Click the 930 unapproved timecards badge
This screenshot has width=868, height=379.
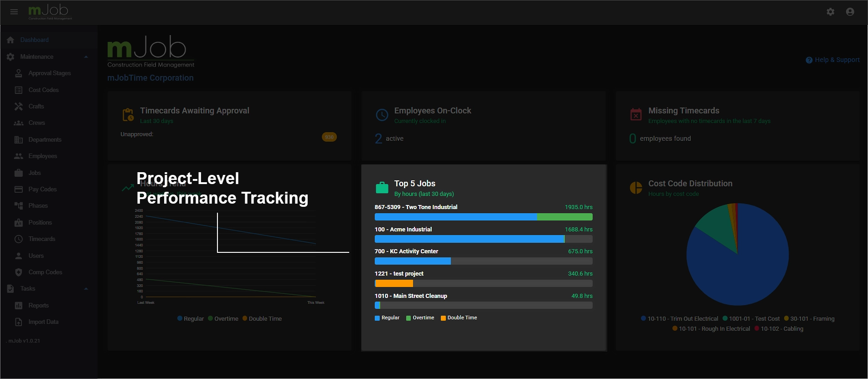coord(329,137)
